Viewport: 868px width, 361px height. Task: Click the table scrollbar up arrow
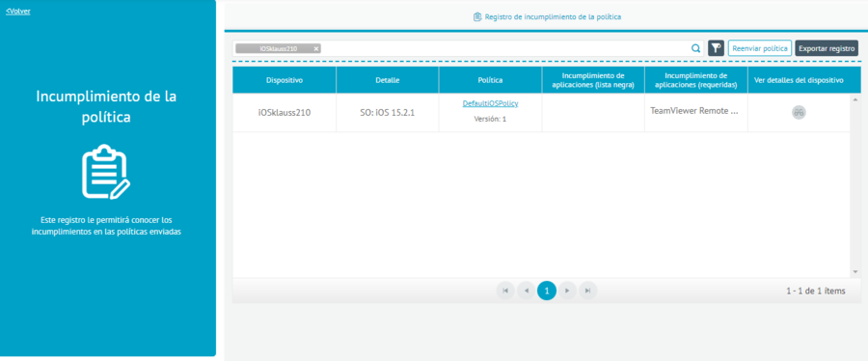click(854, 98)
